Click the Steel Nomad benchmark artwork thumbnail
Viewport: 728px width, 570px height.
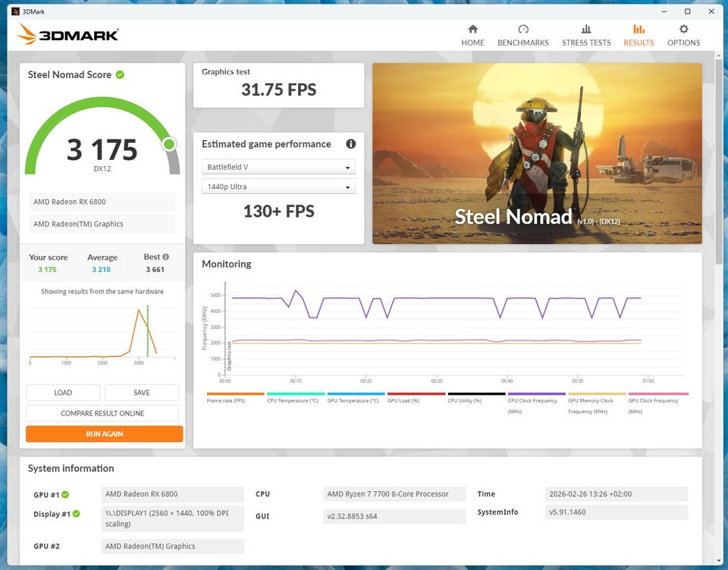[x=537, y=153]
